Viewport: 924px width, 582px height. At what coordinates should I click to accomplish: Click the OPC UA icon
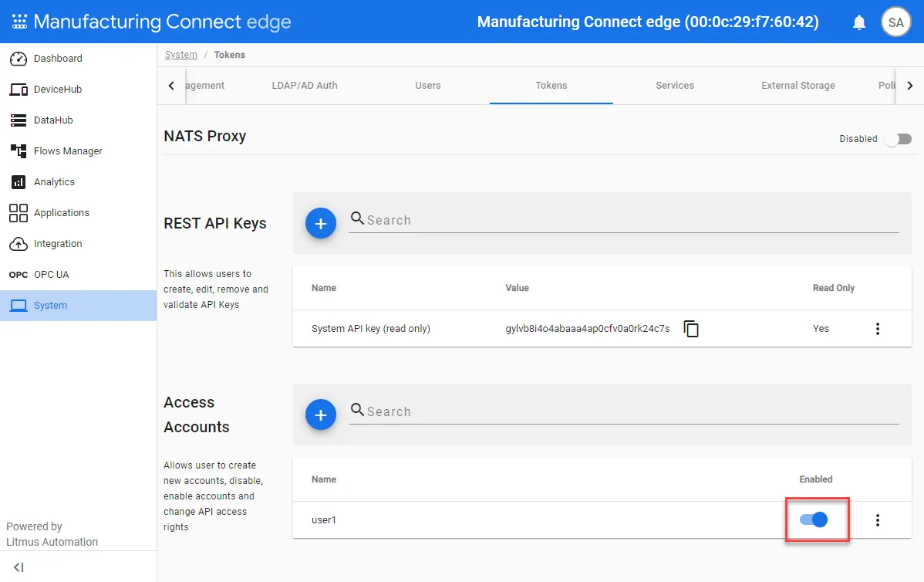[19, 275]
